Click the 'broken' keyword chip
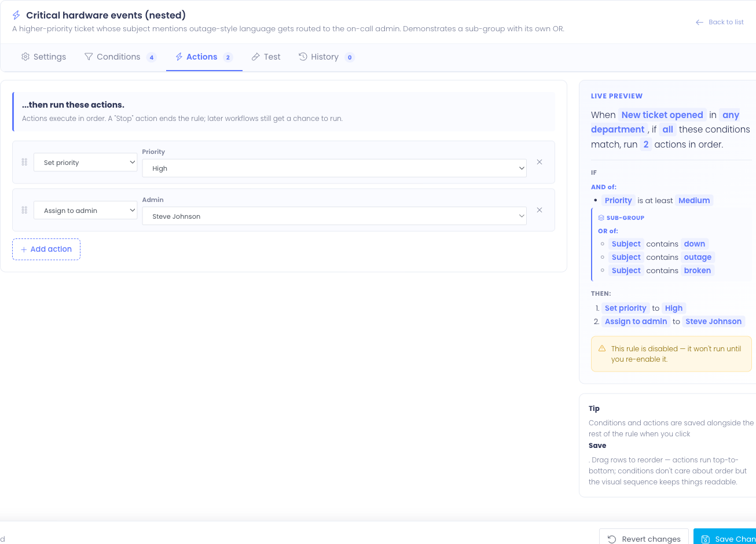The image size is (756, 544). (x=697, y=270)
